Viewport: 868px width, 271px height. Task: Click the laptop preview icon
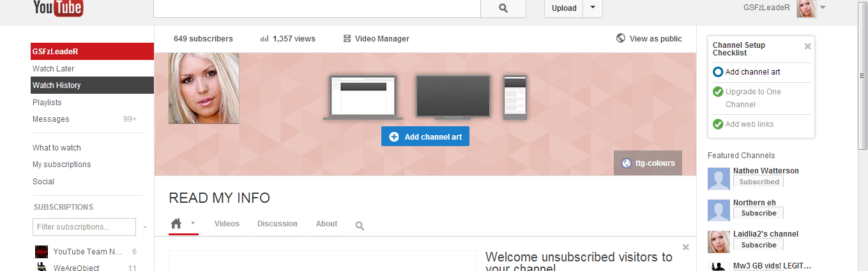(363, 97)
